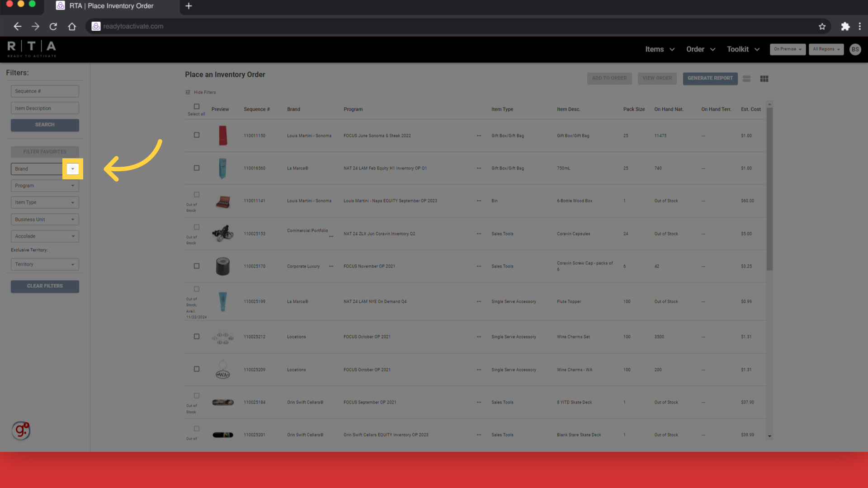Image resolution: width=868 pixels, height=488 pixels.
Task: Go back to the previous browser page
Action: click(x=17, y=26)
